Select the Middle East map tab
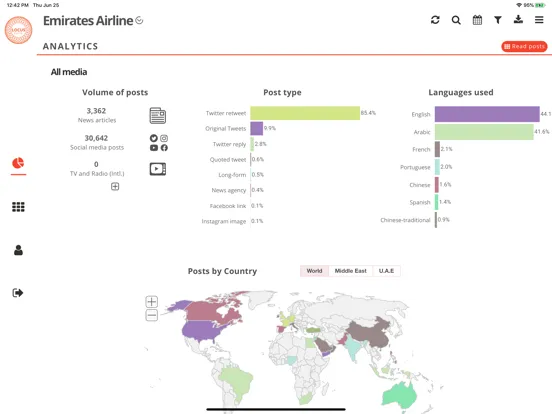Viewport: 552px width, 414px height. [351, 271]
